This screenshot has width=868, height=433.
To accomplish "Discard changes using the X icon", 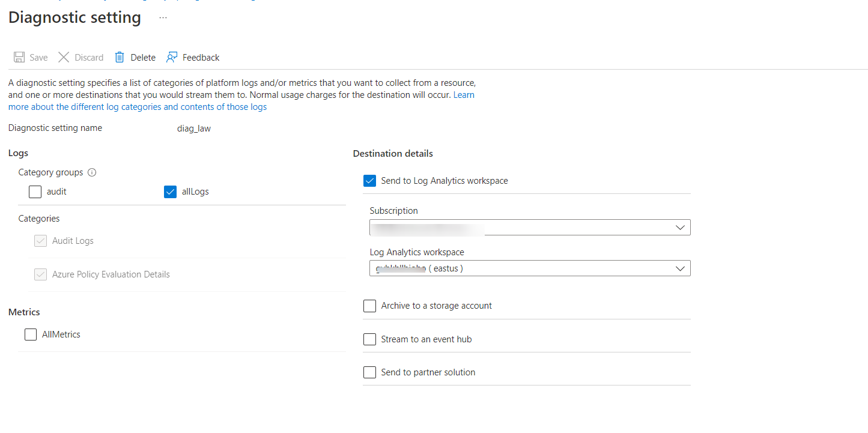I will pyautogui.click(x=64, y=57).
